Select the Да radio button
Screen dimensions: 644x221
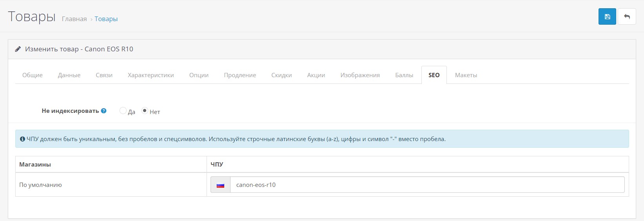coord(123,111)
